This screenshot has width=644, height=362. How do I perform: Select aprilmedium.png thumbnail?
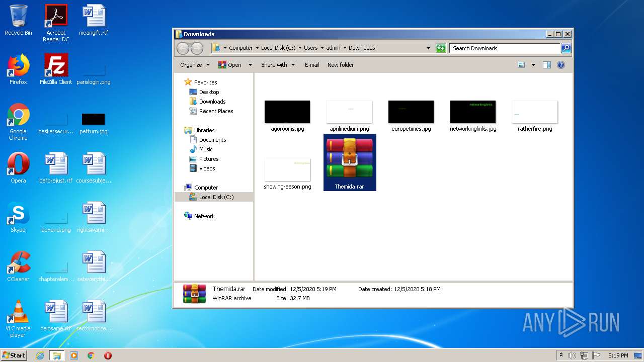(349, 116)
